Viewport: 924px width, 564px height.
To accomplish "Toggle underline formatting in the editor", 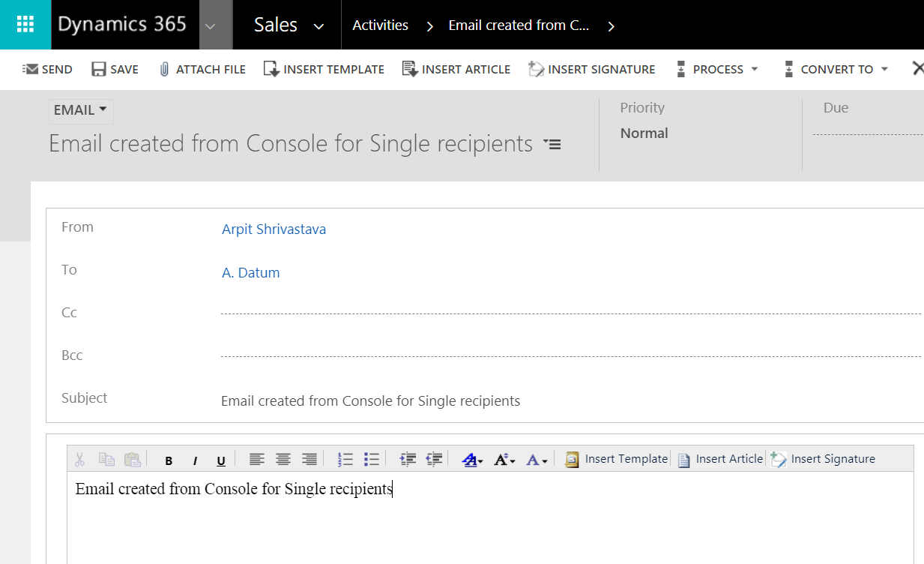I will (221, 460).
